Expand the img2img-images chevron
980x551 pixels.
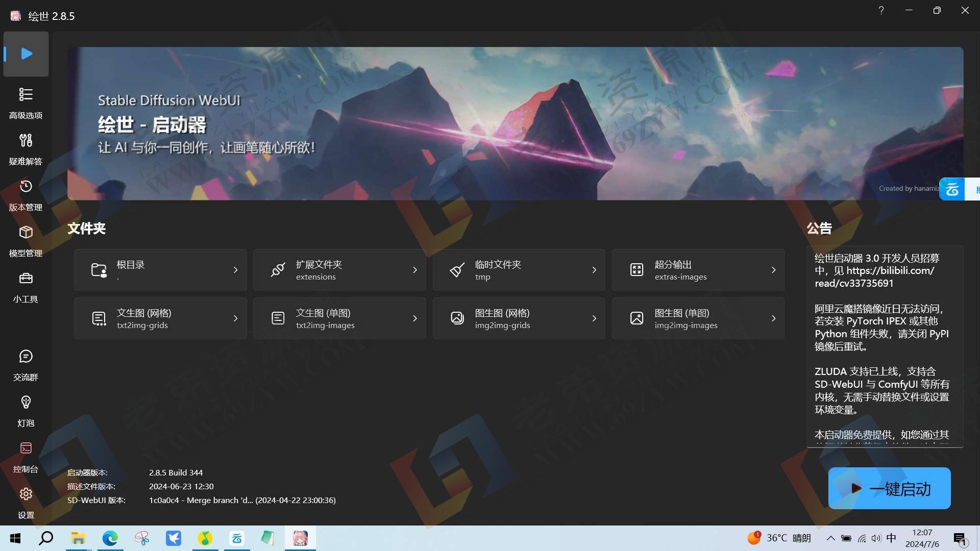pos(773,318)
